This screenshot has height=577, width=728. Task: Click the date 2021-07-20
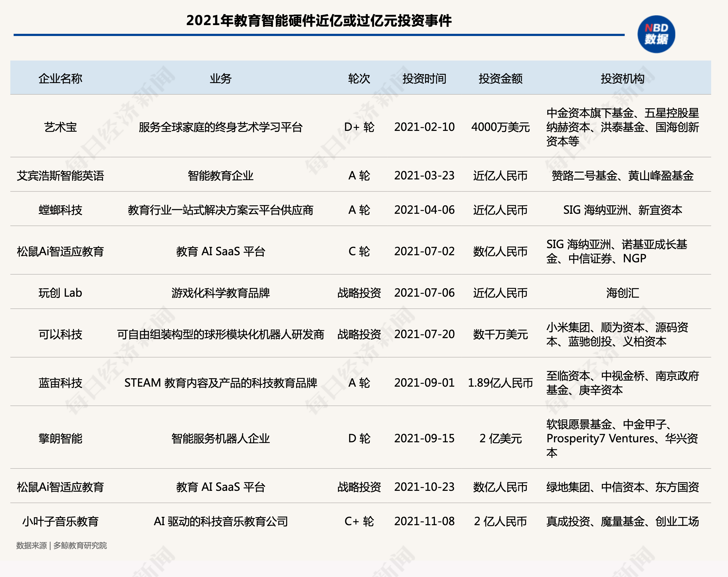424,335
